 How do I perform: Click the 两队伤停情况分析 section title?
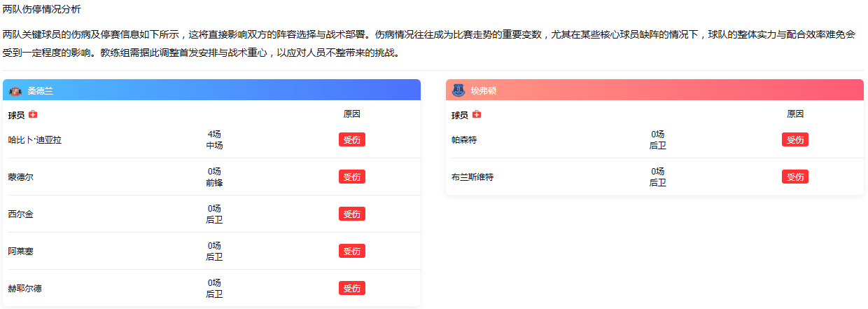pyautogui.click(x=42, y=10)
